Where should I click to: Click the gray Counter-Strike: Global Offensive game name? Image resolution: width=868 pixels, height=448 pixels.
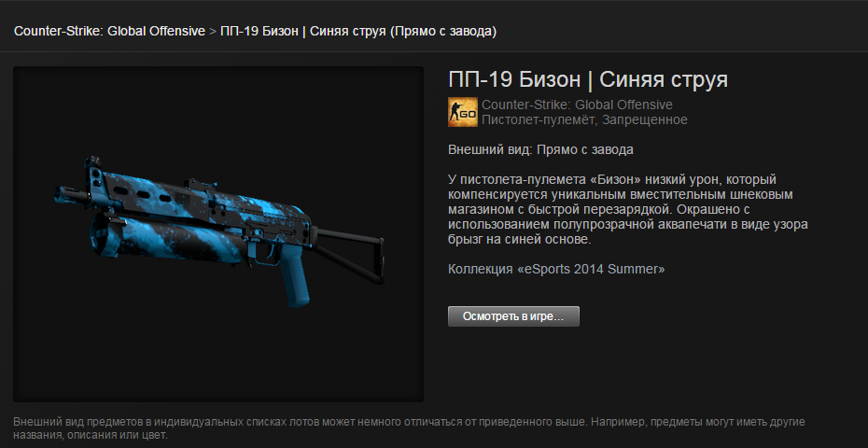coord(577,105)
